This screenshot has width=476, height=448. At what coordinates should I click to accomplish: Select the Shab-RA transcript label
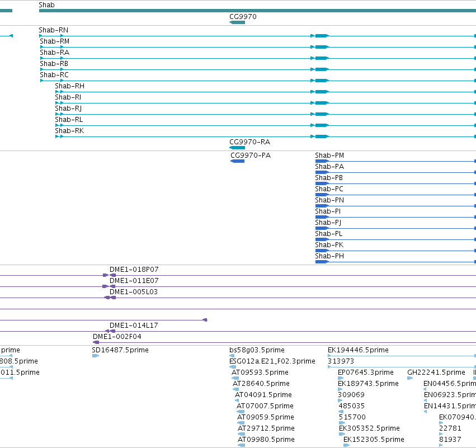click(55, 53)
